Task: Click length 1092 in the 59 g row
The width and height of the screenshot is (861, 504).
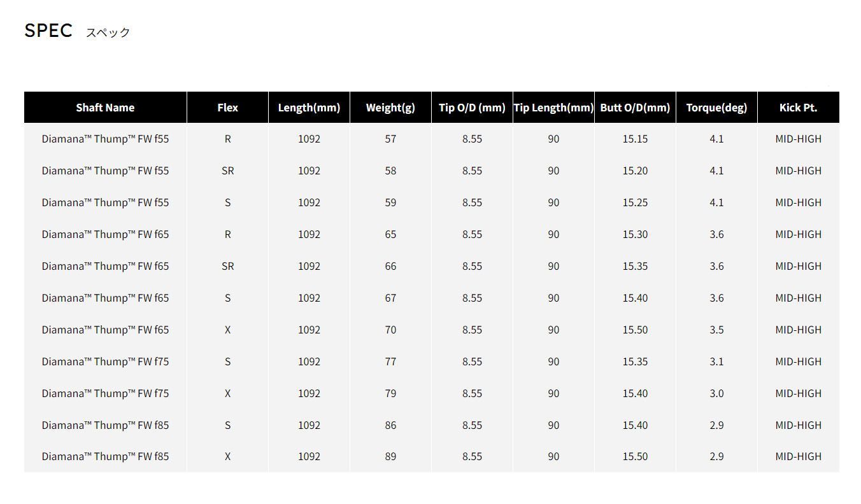Action: pos(309,202)
